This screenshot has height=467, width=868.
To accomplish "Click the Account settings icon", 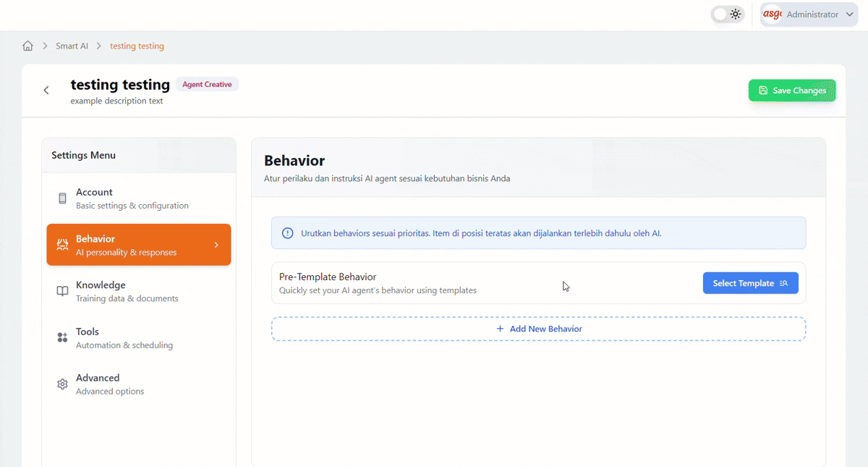I will pyautogui.click(x=62, y=198).
